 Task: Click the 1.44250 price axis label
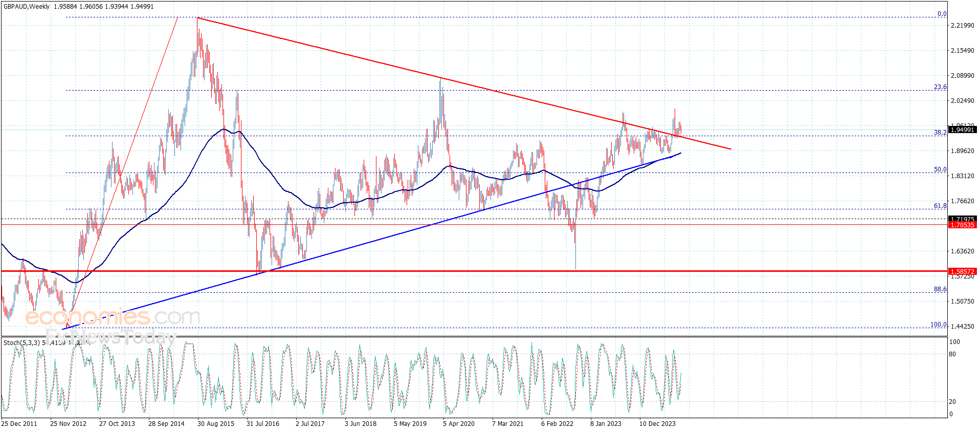pyautogui.click(x=962, y=327)
